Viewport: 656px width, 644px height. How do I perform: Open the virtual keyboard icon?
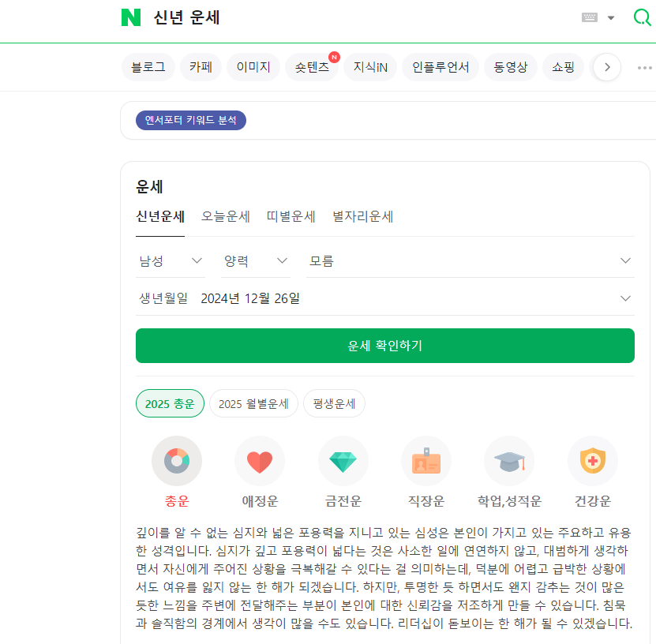tap(590, 17)
